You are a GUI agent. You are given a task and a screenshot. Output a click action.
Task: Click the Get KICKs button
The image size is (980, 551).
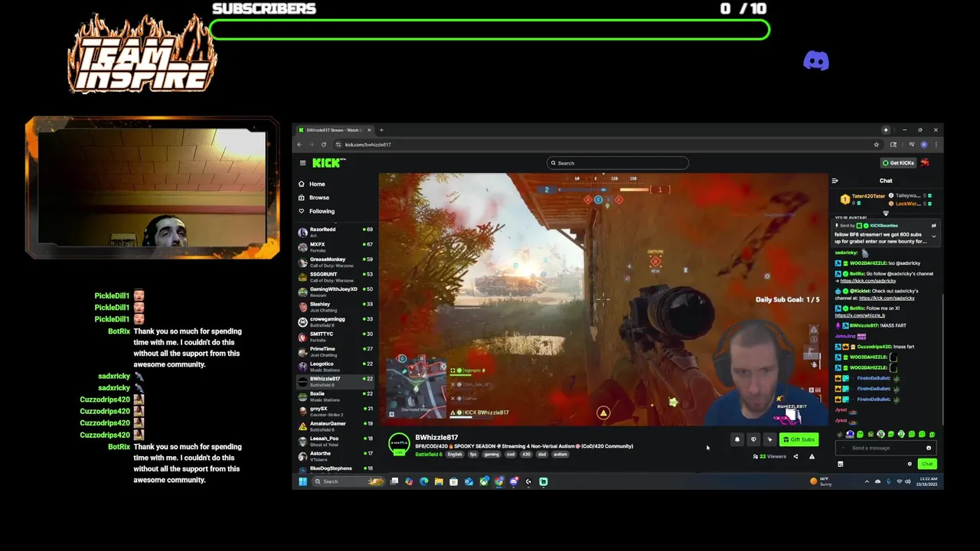[898, 163]
